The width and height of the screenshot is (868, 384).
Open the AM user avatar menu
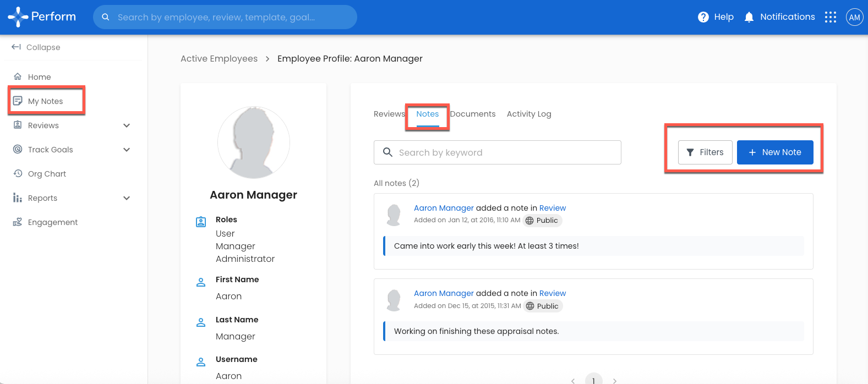(x=854, y=17)
